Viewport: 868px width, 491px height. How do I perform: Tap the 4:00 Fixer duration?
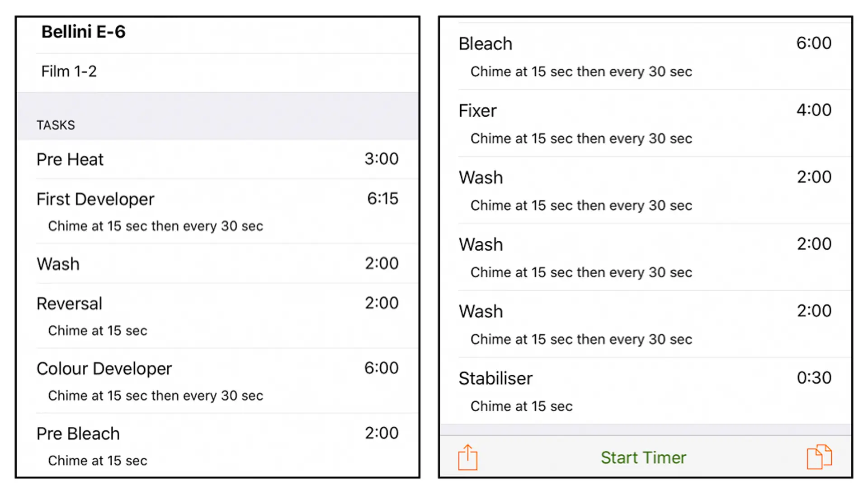coord(814,110)
